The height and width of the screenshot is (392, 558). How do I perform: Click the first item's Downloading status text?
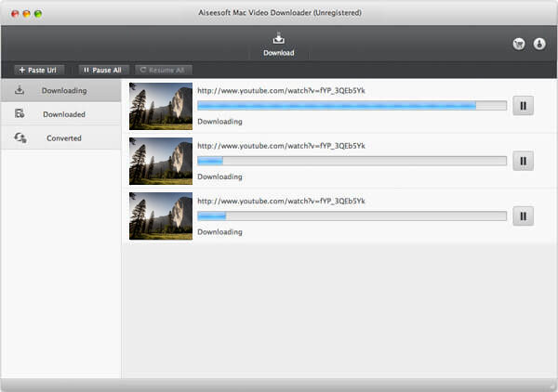[x=219, y=122]
